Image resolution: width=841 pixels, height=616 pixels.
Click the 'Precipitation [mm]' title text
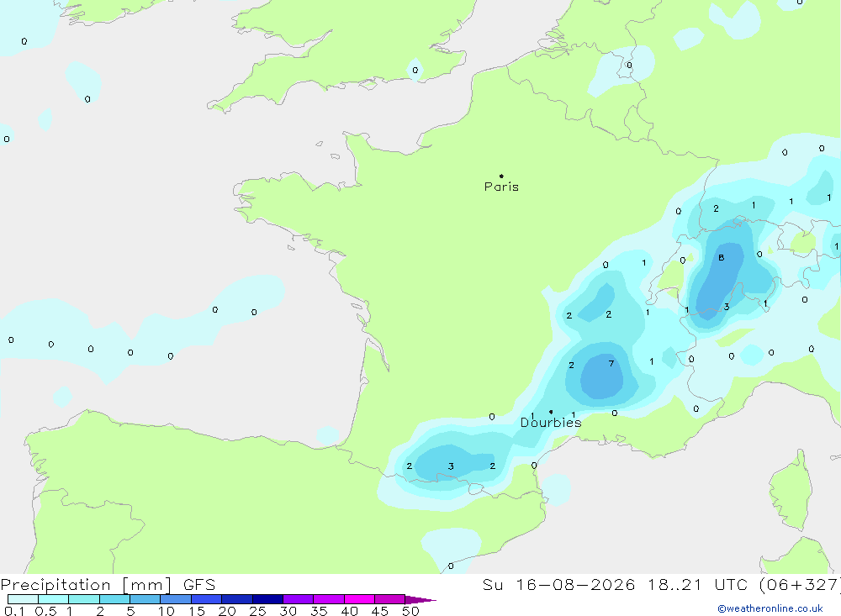[86, 585]
